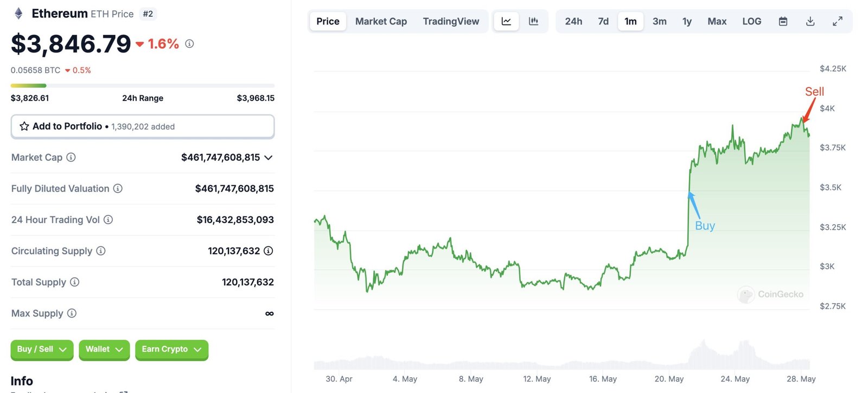This screenshot has width=868, height=393.
Task: Open the calendar date range picker
Action: (x=783, y=21)
